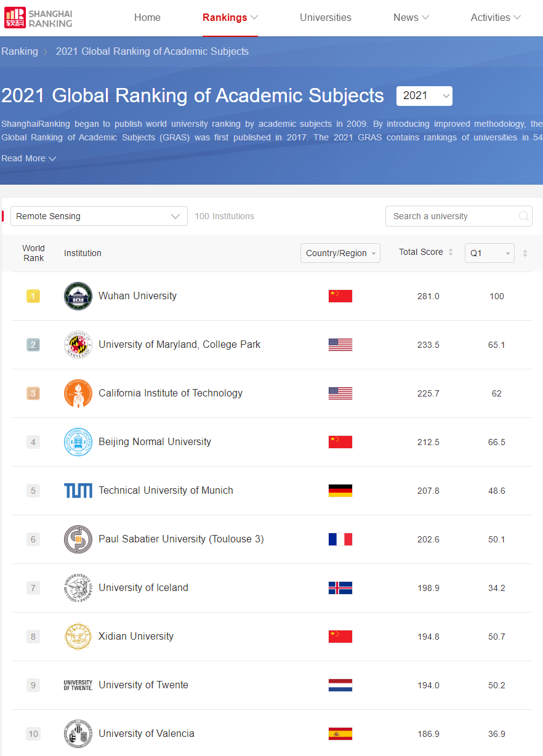Image resolution: width=543 pixels, height=756 pixels.
Task: Open the Wuhan University page
Action: (x=137, y=296)
